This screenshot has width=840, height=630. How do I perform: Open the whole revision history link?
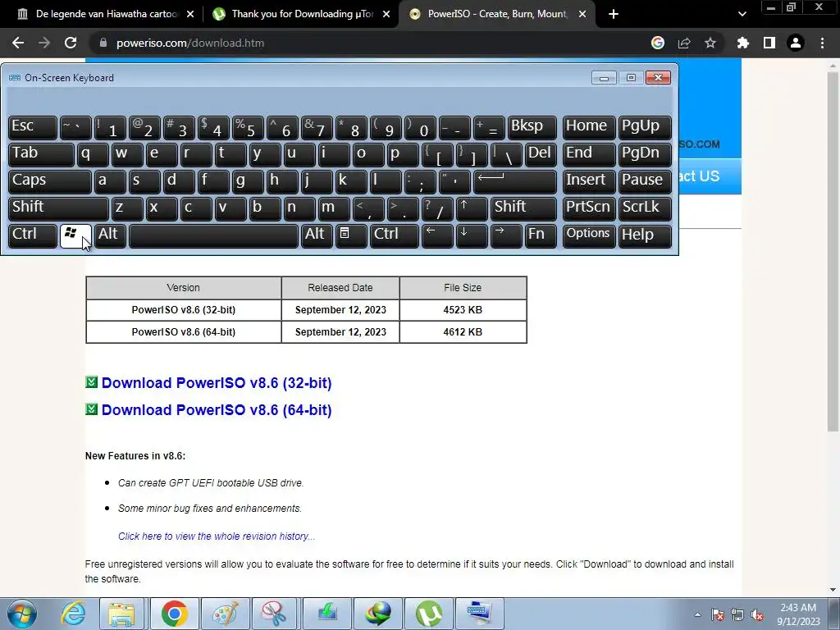(217, 536)
